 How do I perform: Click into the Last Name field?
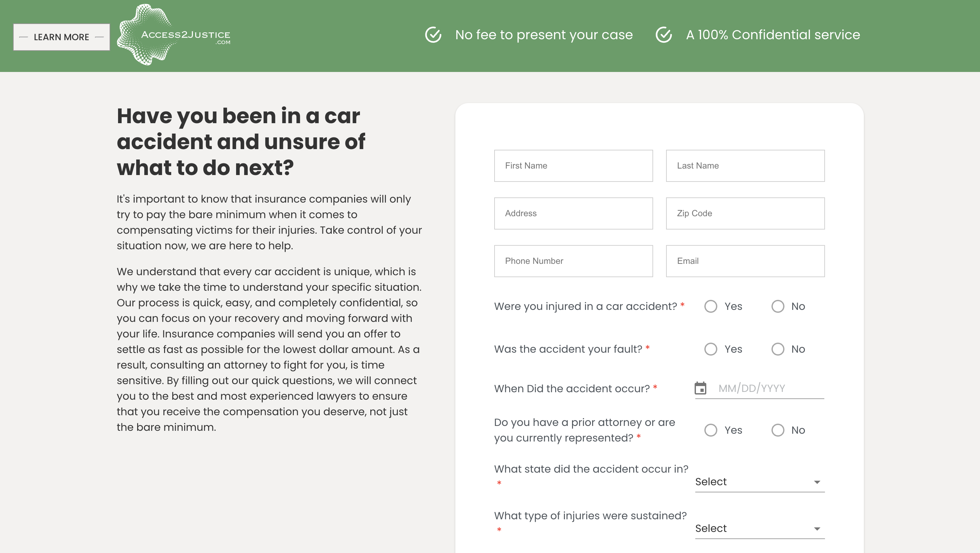point(745,166)
